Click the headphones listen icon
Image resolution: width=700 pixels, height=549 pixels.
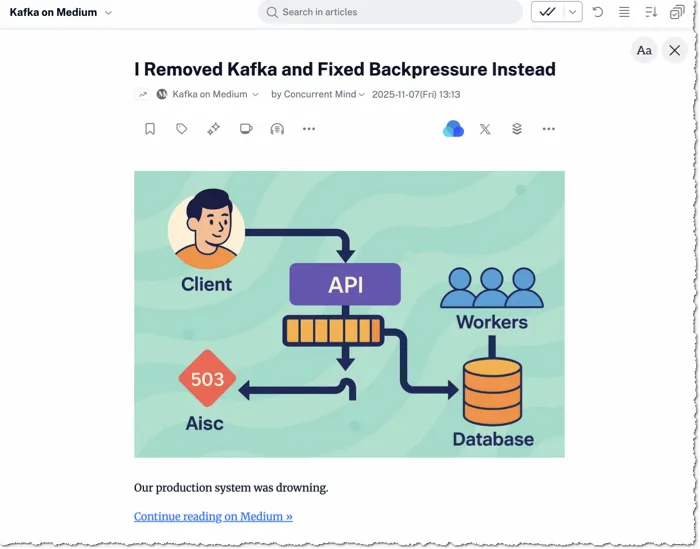pos(277,129)
